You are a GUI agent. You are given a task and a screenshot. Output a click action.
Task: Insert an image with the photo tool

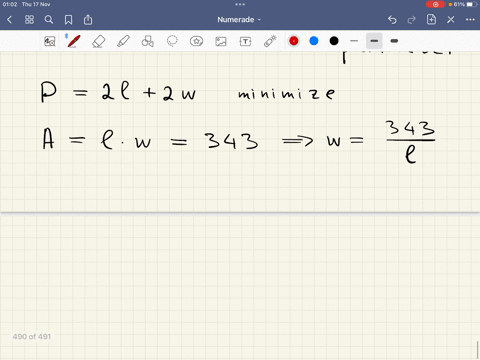221,41
